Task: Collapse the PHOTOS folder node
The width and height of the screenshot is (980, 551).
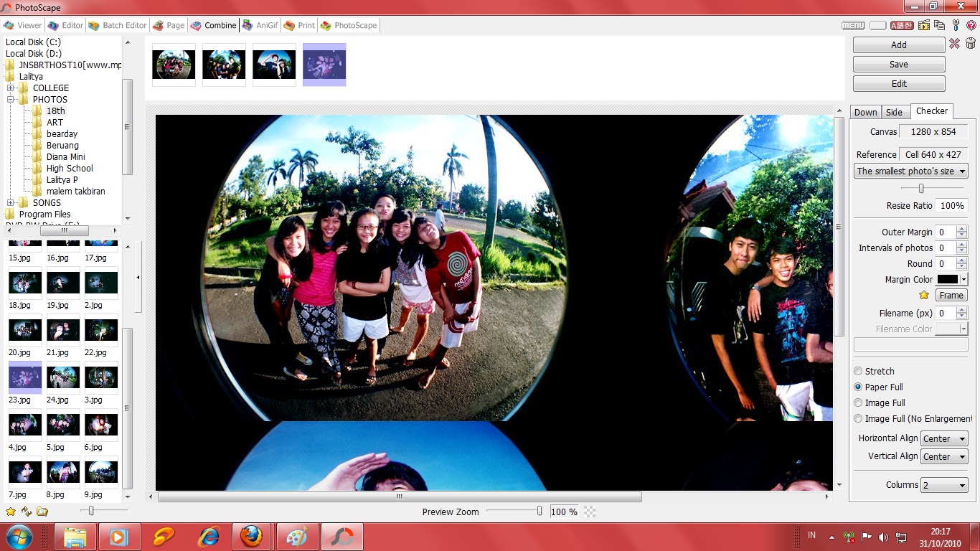Action: (11, 100)
